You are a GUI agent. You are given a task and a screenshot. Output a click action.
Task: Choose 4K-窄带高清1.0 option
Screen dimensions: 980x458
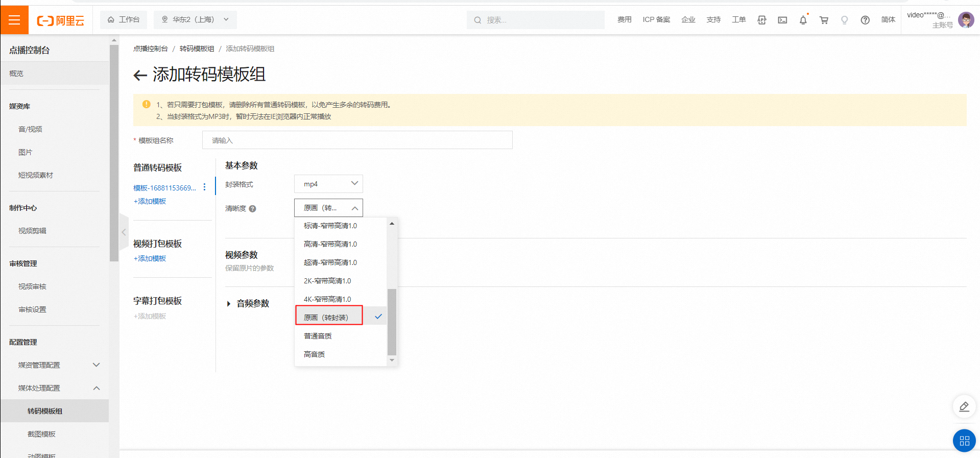coord(341,299)
